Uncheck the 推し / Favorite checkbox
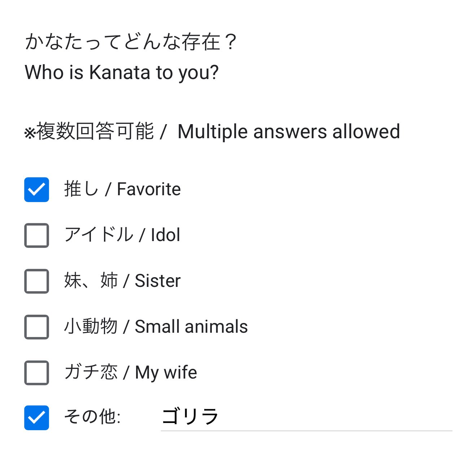The image size is (476, 463). point(36,189)
